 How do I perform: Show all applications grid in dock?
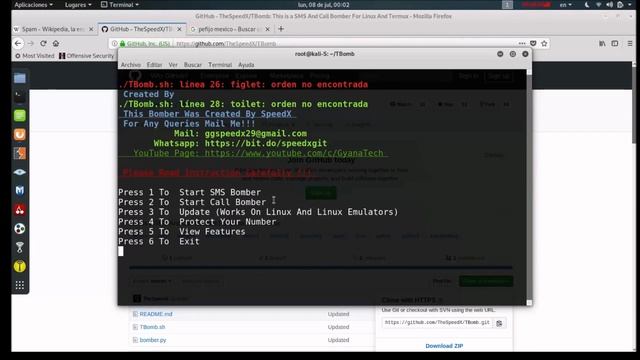[x=20, y=285]
